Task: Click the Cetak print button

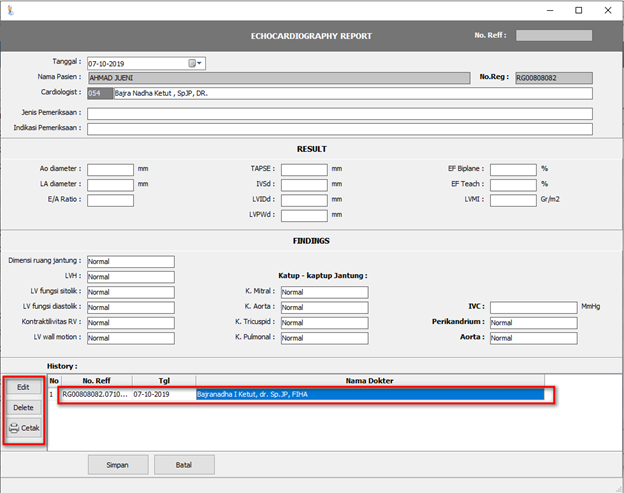Action: [x=24, y=428]
